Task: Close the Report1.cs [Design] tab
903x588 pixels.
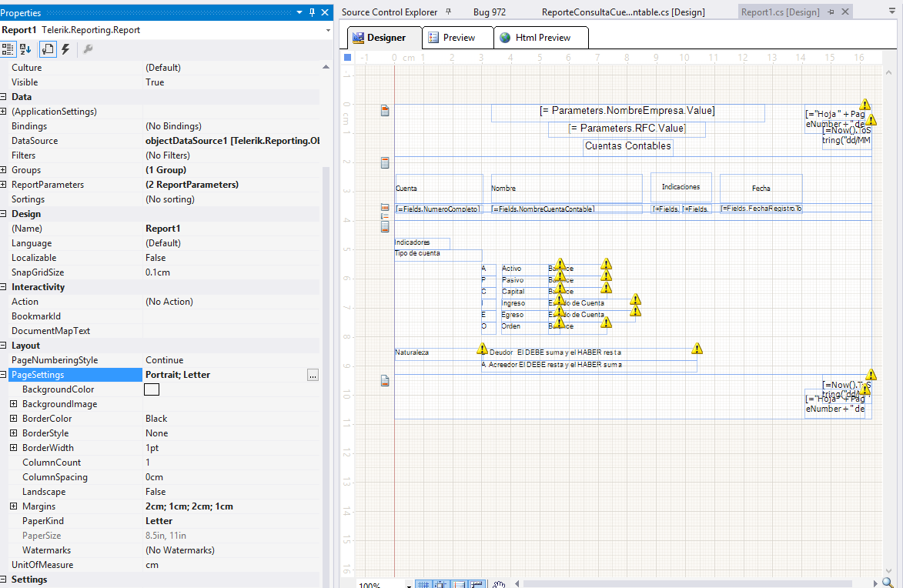Action: click(x=845, y=12)
